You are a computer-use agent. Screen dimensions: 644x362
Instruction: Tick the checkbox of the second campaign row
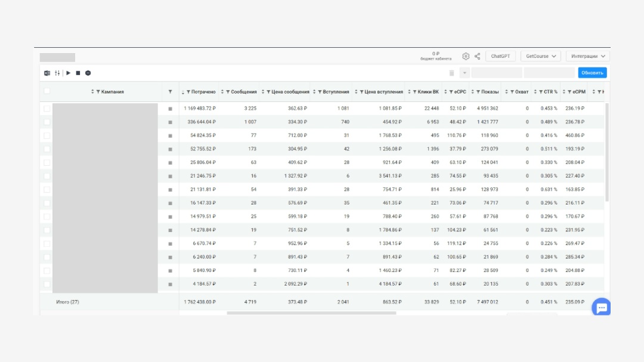(47, 122)
